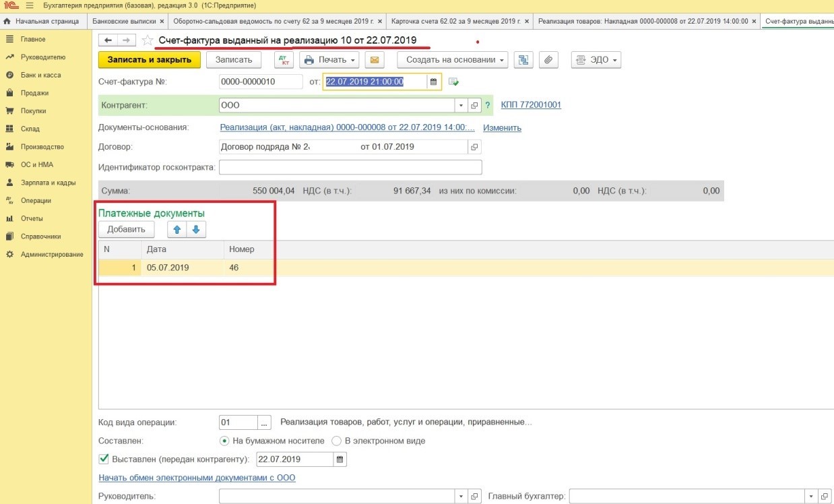Click green check icon beside invoice date
This screenshot has width=834, height=504.
pyautogui.click(x=453, y=82)
